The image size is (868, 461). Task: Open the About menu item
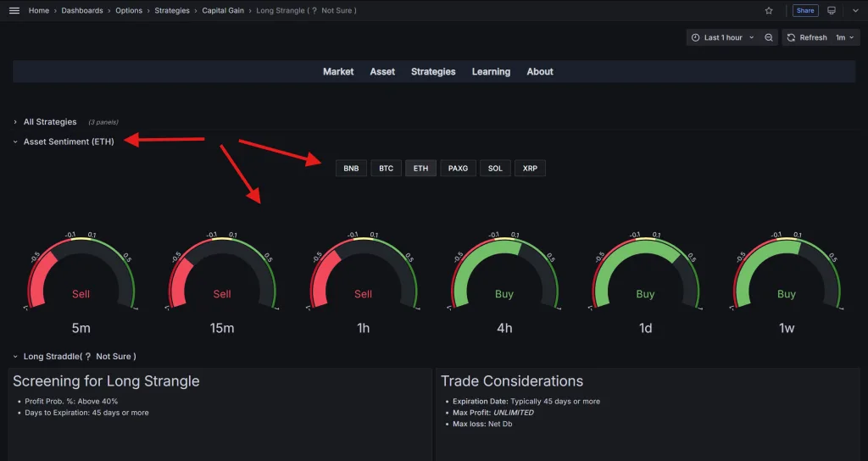[x=540, y=71]
